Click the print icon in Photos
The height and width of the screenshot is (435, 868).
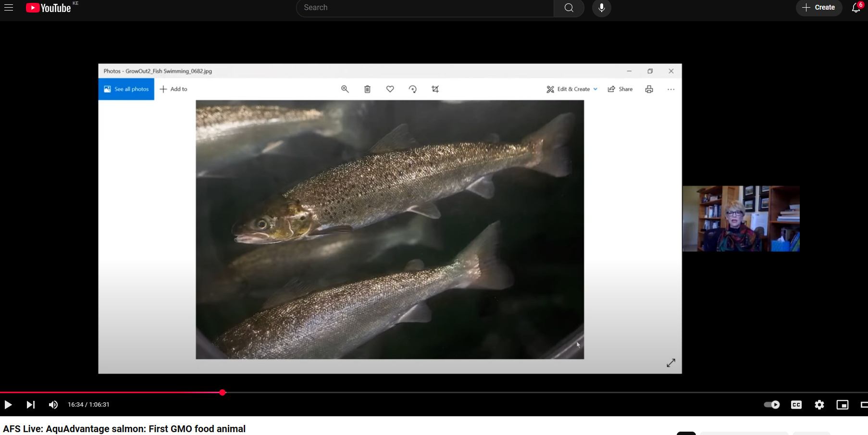649,89
